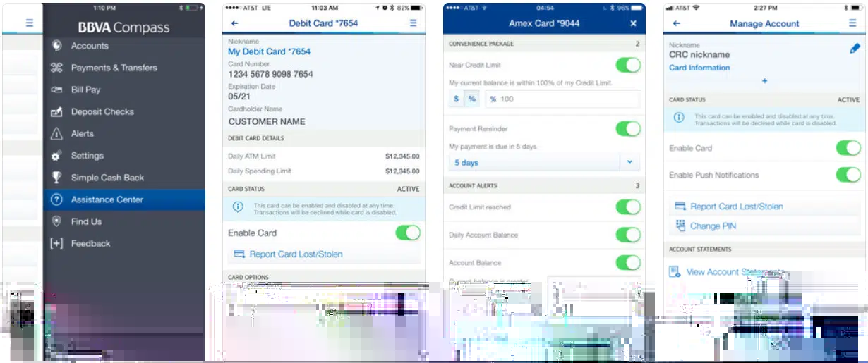The image size is (868, 363).
Task: Turn off Enable Push Notifications switch
Action: 848,175
